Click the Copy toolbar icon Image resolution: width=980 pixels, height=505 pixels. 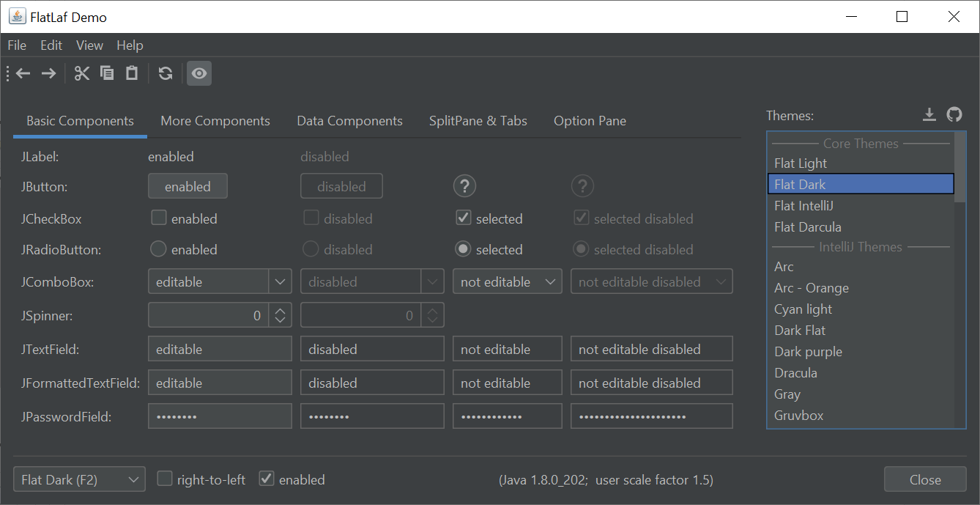pos(107,73)
